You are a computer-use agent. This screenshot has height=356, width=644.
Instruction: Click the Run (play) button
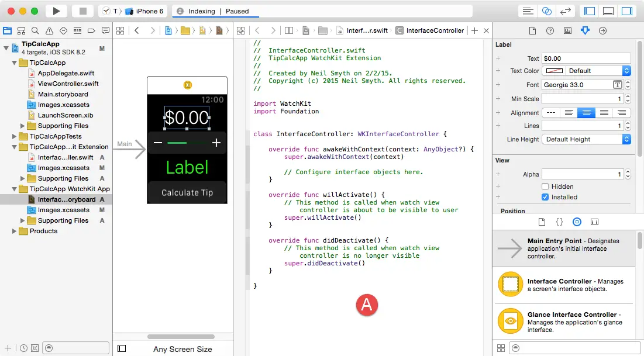pyautogui.click(x=56, y=11)
